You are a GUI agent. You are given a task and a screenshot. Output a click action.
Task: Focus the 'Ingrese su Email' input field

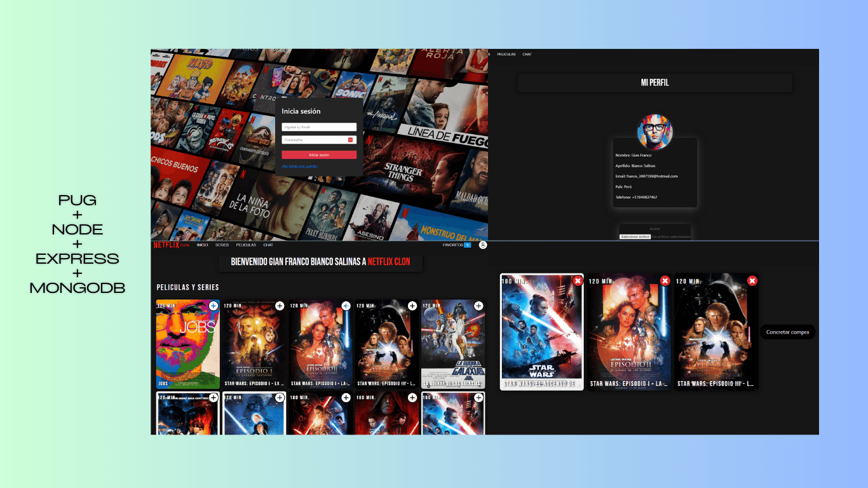(x=318, y=127)
